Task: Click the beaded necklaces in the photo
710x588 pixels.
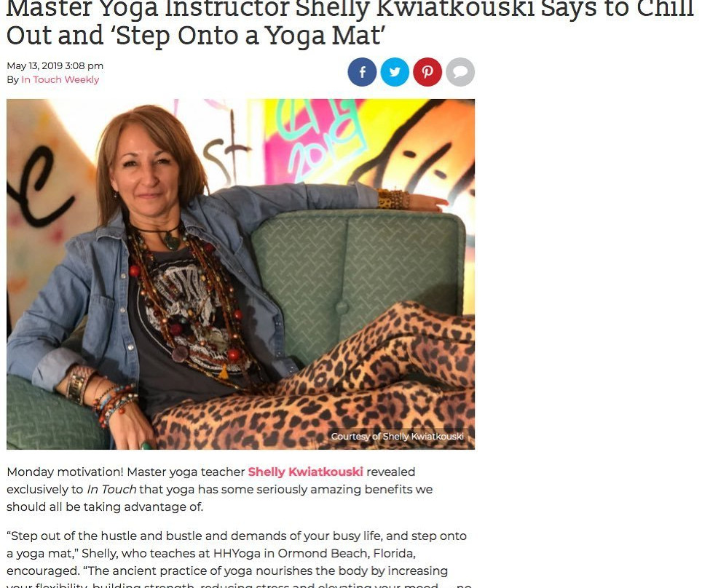Action: pyautogui.click(x=190, y=308)
